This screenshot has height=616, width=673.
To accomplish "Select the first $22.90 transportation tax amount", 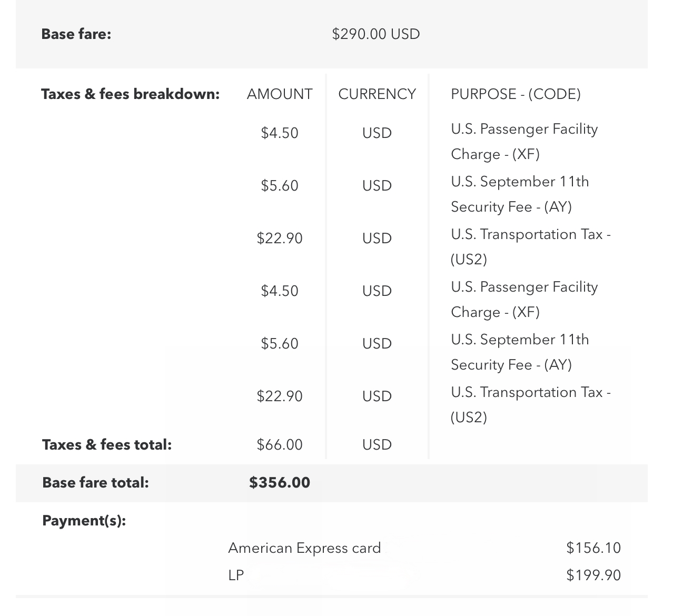I will [x=280, y=239].
